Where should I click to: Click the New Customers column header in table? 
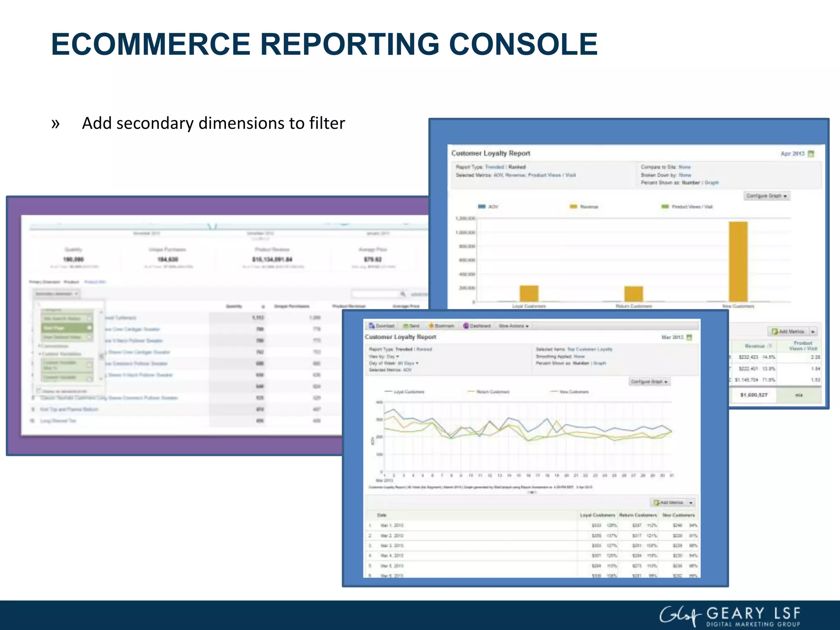678,515
